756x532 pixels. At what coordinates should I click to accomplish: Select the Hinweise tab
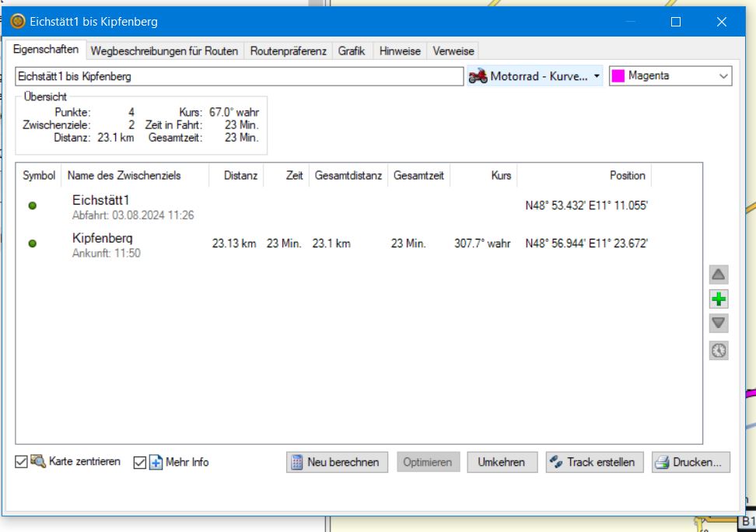coord(400,51)
